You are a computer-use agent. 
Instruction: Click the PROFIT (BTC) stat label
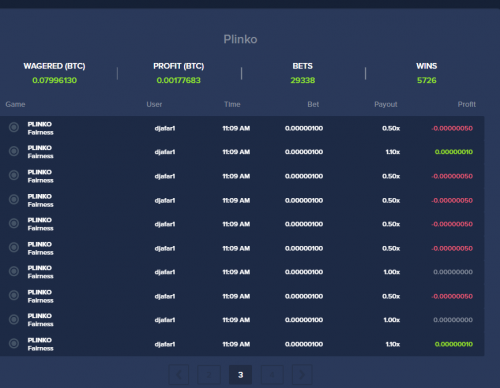tap(179, 66)
